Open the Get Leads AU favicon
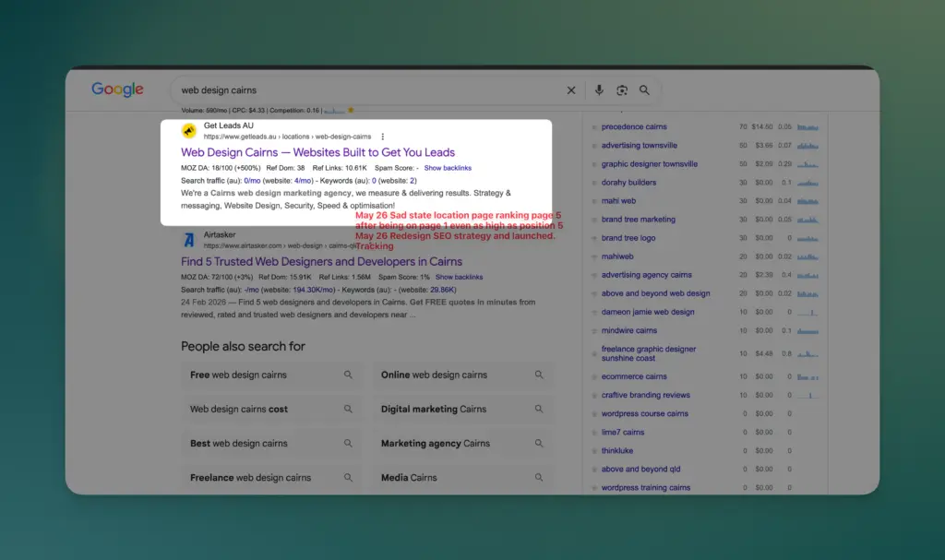 pos(189,130)
